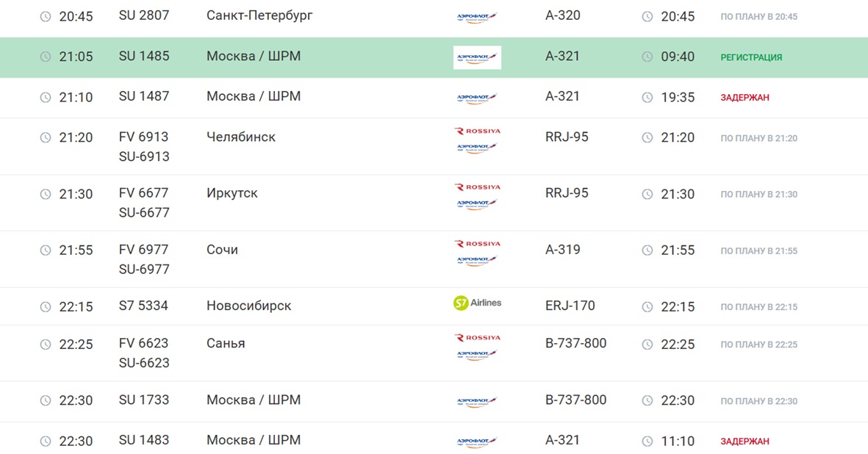
Task: Click the Aeroflot logo in the Sochi row
Action: (x=477, y=260)
